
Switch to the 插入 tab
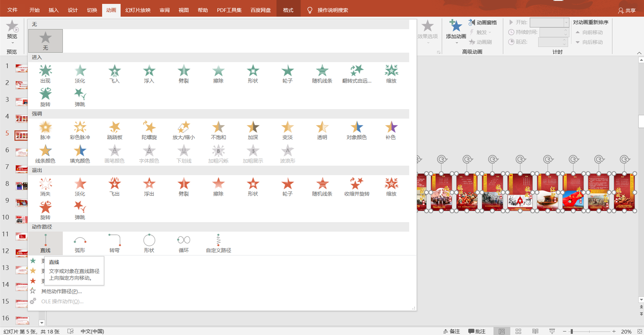[x=53, y=10]
